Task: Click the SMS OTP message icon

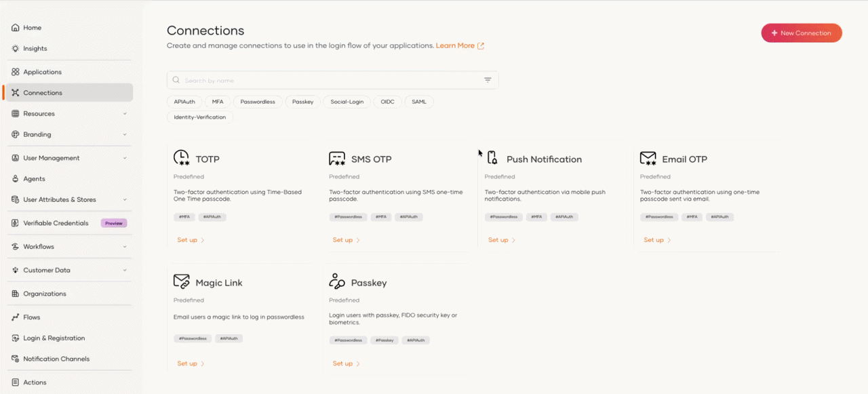Action: (337, 159)
